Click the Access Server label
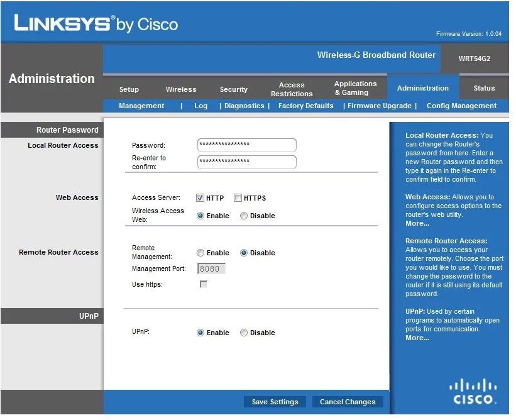 click(x=156, y=197)
